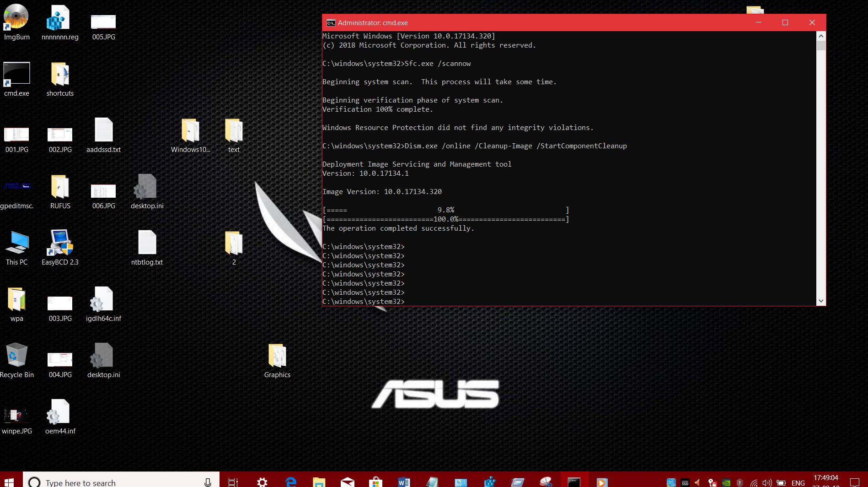Click the ENG language indicator
This screenshot has width=868, height=487.
coord(798,482)
